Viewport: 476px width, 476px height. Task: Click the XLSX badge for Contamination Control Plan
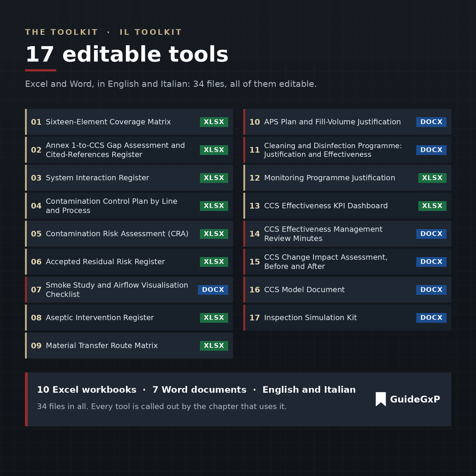(214, 206)
